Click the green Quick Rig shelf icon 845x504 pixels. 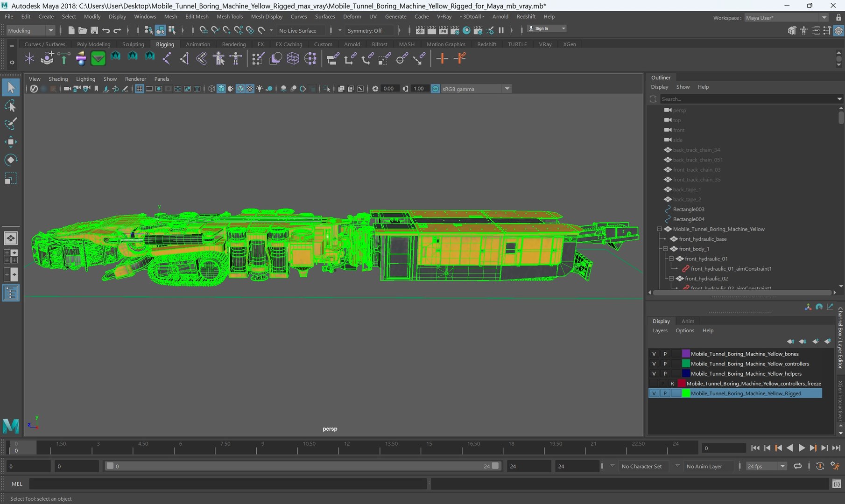(x=98, y=58)
